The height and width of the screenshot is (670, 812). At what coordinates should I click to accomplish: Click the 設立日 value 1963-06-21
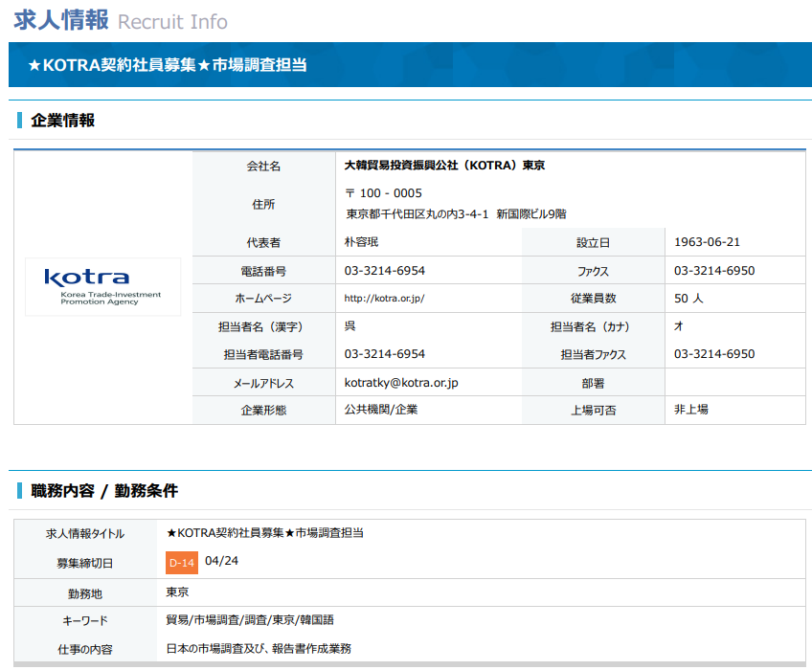point(707,242)
